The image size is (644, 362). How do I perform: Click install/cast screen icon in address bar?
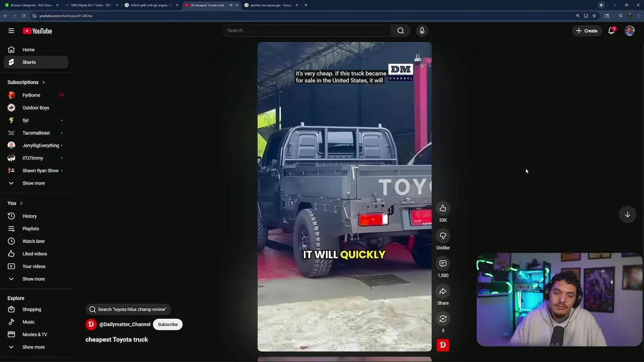586,16
